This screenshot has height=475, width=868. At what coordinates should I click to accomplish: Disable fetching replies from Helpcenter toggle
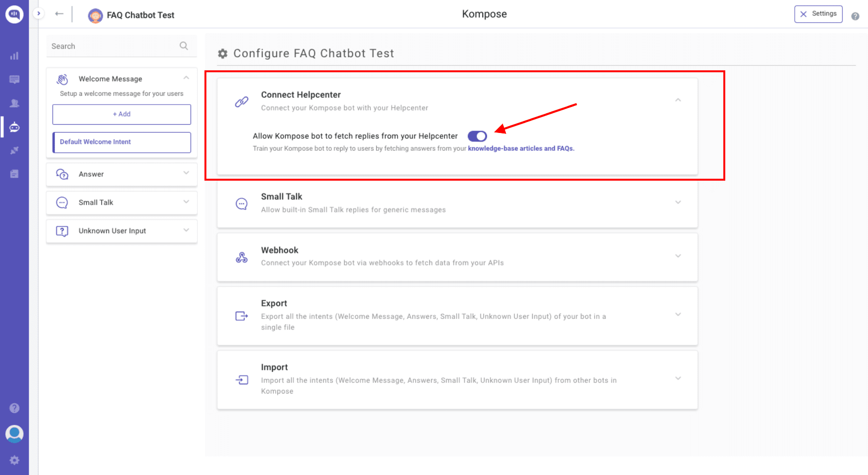pos(478,136)
